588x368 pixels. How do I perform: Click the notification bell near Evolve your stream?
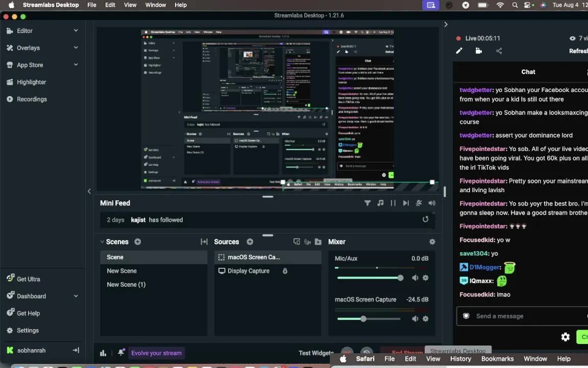coord(121,352)
